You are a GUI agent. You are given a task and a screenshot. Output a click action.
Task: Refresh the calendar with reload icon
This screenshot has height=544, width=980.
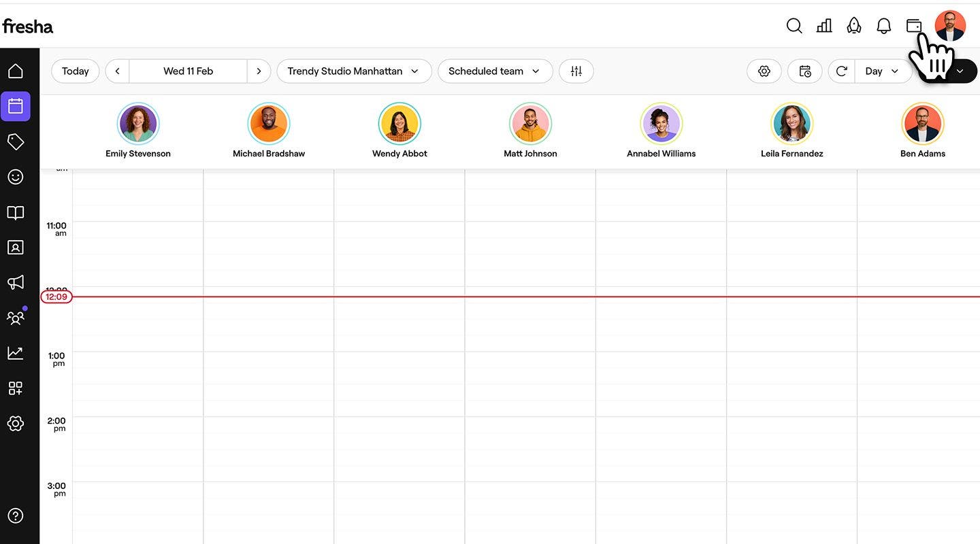click(842, 71)
